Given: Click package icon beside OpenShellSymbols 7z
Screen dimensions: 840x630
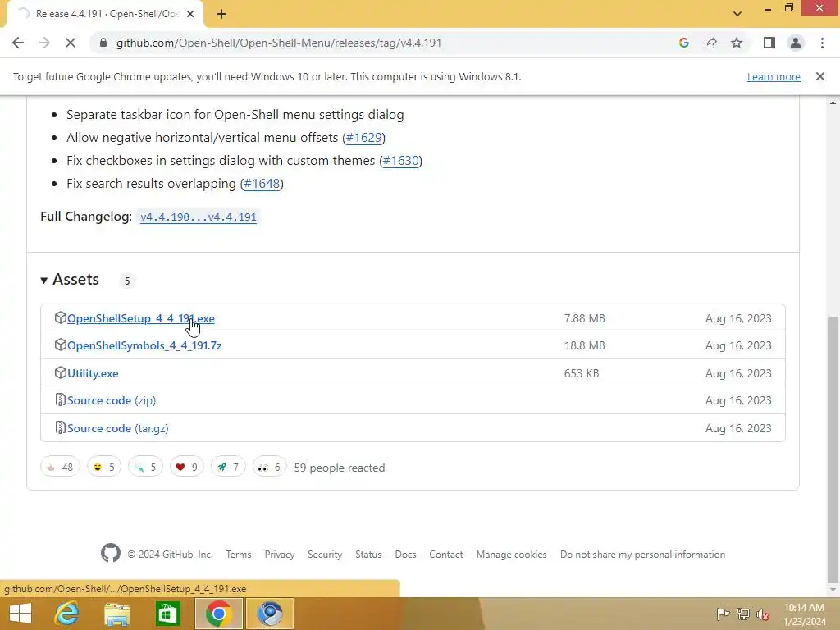Looking at the screenshot, I should [60, 345].
